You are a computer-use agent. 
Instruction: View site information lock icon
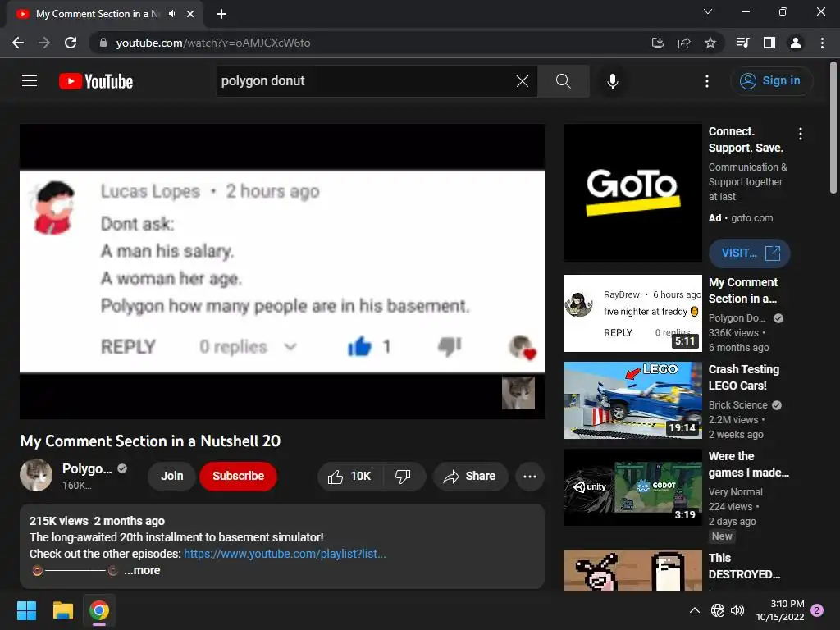point(103,43)
